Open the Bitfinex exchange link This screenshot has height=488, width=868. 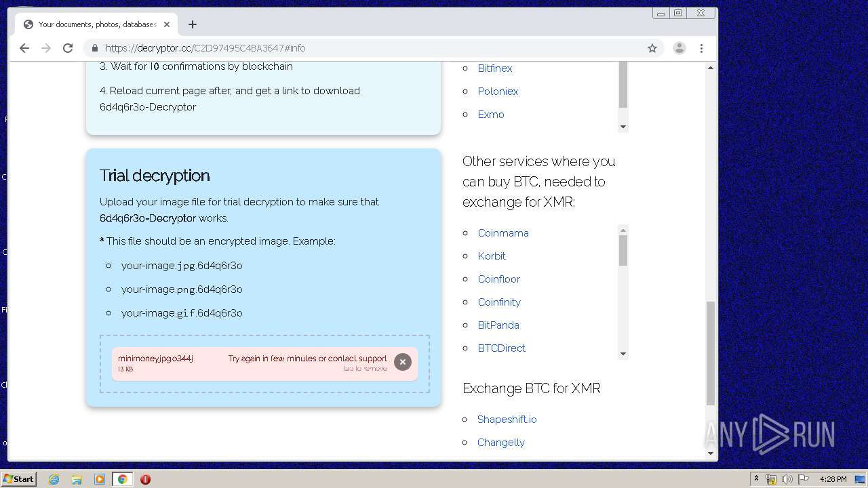[495, 68]
